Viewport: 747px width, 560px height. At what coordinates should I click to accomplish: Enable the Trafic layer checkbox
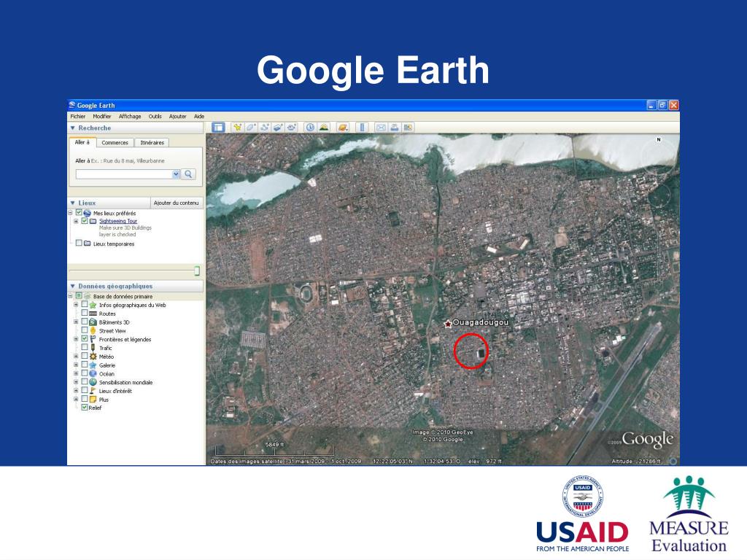[85, 347]
